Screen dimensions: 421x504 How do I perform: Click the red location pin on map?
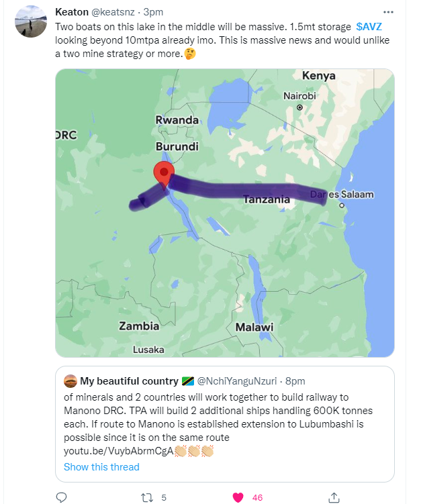(x=164, y=176)
